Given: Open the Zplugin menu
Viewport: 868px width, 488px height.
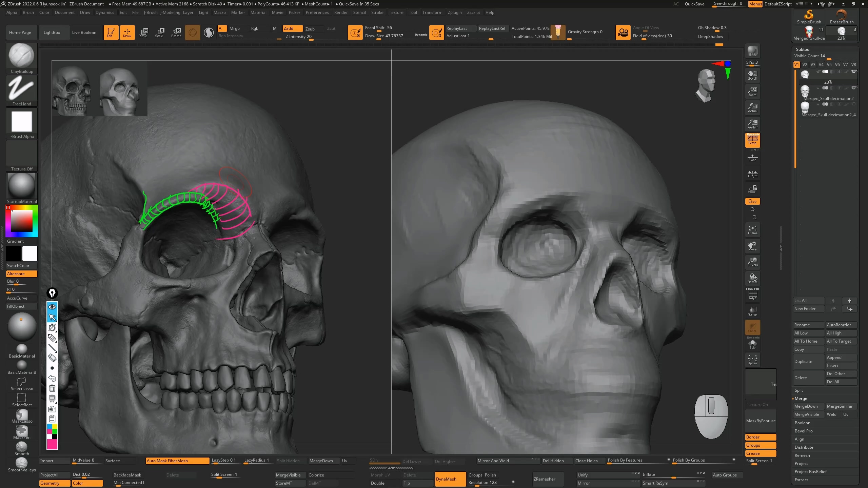Looking at the screenshot, I should click(454, 13).
